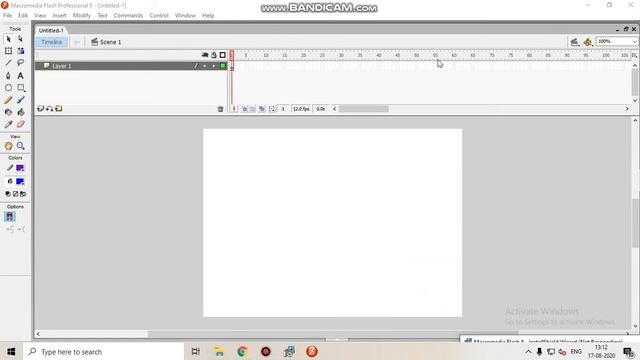
Task: Click the Center Frame button
Action: pyautogui.click(x=234, y=109)
